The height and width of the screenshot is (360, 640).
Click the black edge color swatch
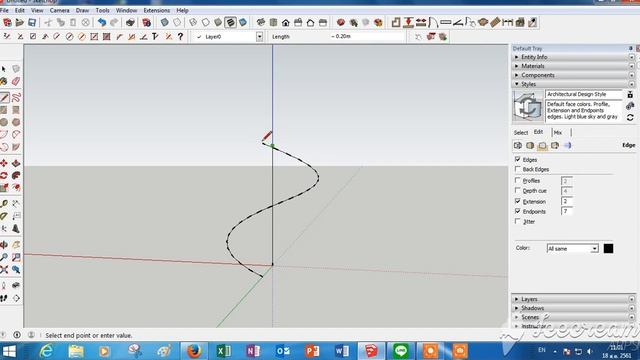pos(608,249)
